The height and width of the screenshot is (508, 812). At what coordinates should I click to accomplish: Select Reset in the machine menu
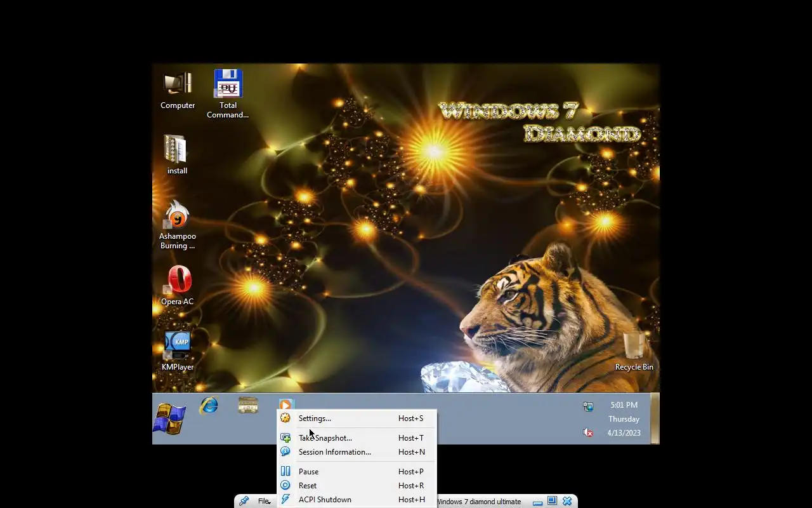pyautogui.click(x=357, y=486)
